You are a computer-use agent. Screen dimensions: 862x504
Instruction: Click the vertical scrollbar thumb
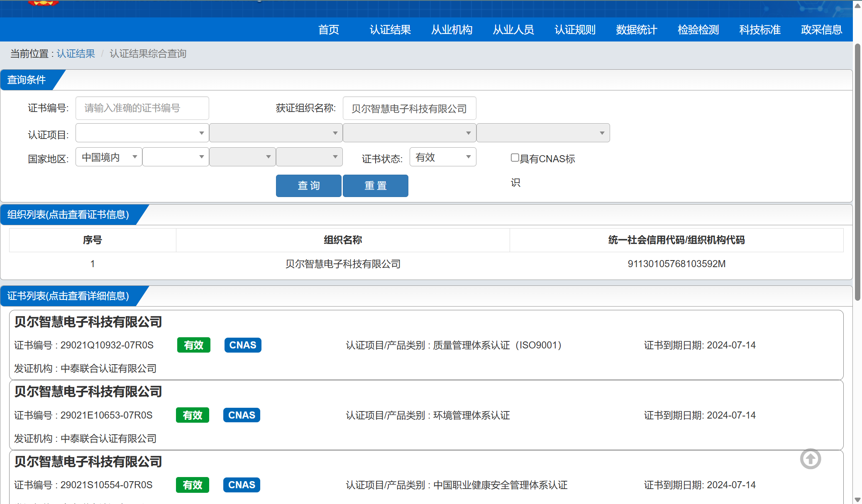tap(857, 172)
